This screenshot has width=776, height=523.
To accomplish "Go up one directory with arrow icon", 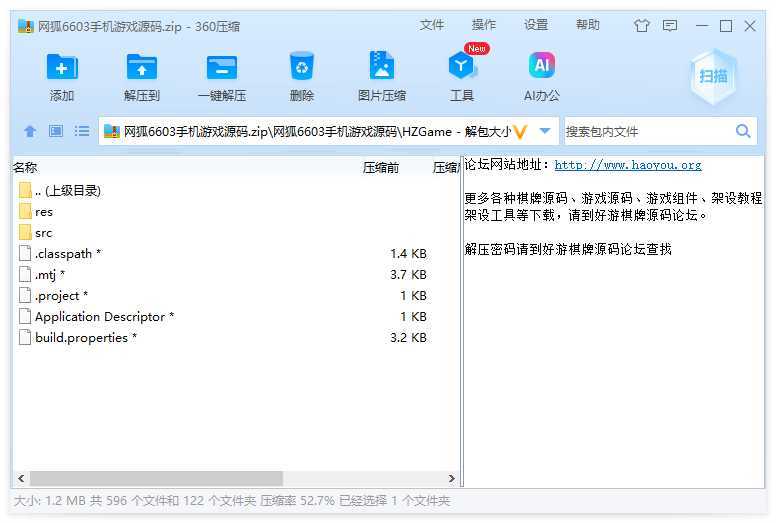I will point(30,131).
